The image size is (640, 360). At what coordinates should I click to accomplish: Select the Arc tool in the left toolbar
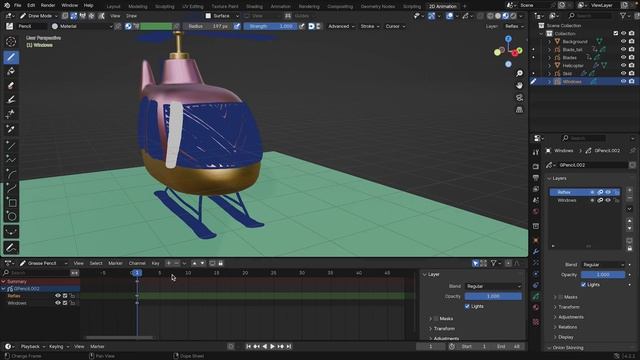pyautogui.click(x=11, y=174)
